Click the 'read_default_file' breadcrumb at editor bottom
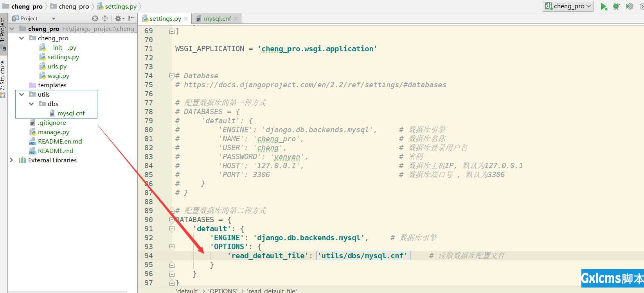 tap(272, 291)
